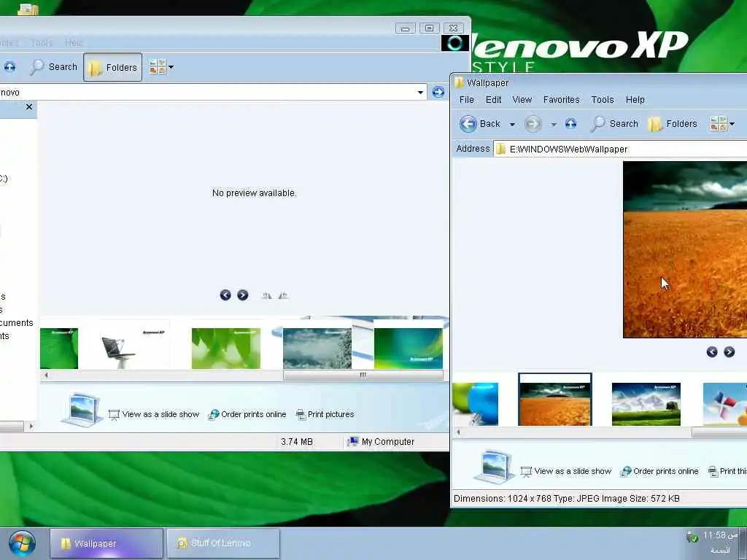Expand Forward history dropdown arrow in Wallpaper window
This screenshot has height=560, width=747.
(554, 125)
